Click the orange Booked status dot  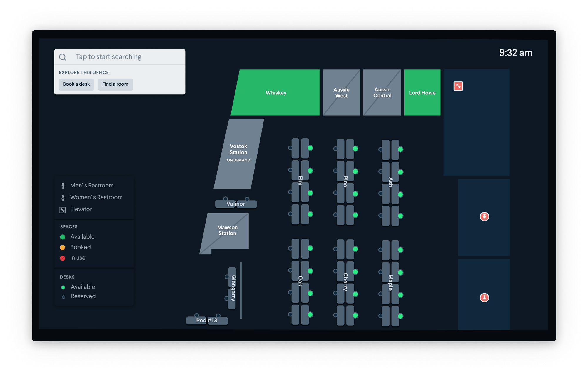click(63, 247)
